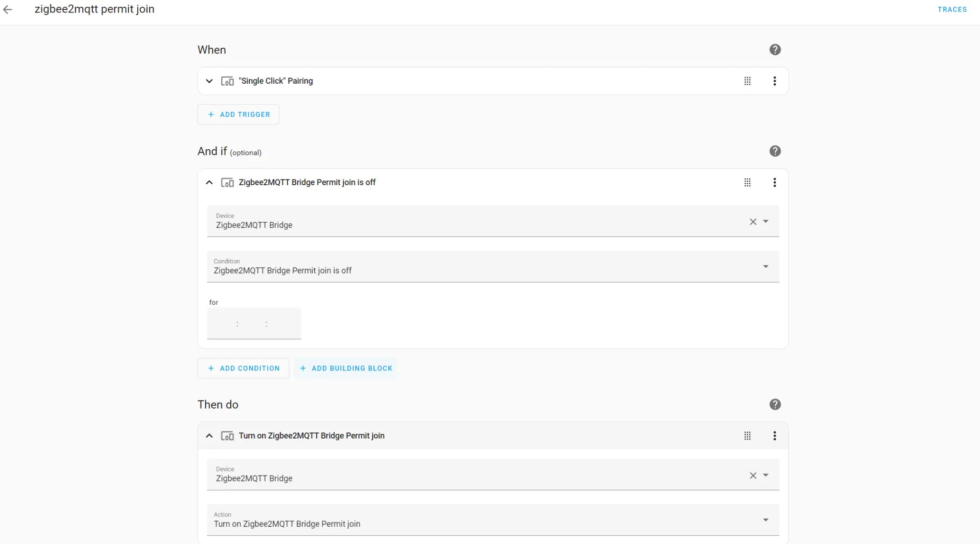Clear the action's Device field
Screen dimensions: 980x544
tap(753, 476)
